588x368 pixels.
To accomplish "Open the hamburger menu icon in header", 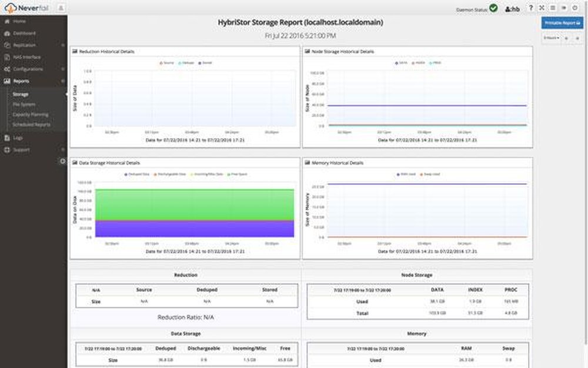I will (x=552, y=8).
